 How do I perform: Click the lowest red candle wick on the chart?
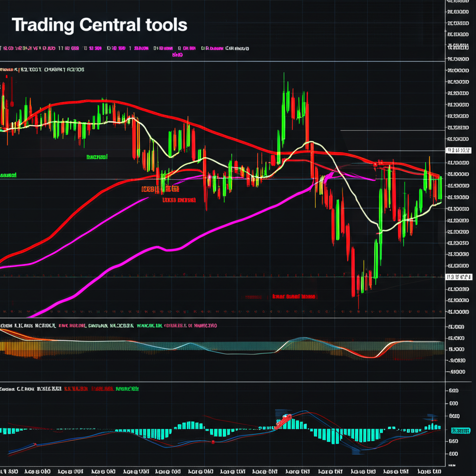click(358, 302)
